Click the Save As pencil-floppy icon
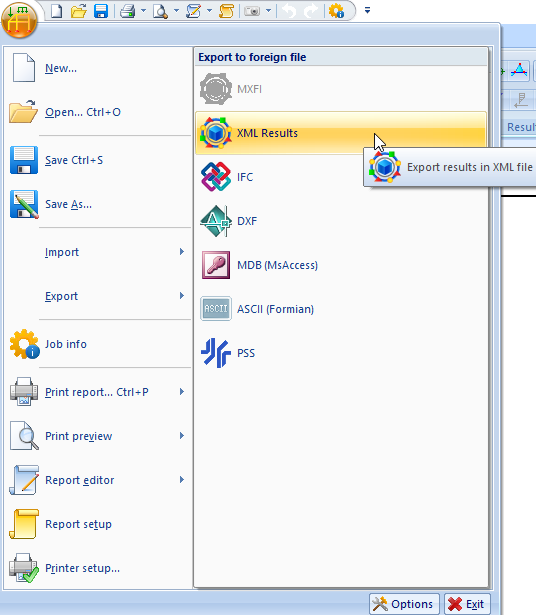This screenshot has width=536, height=615. point(24,204)
